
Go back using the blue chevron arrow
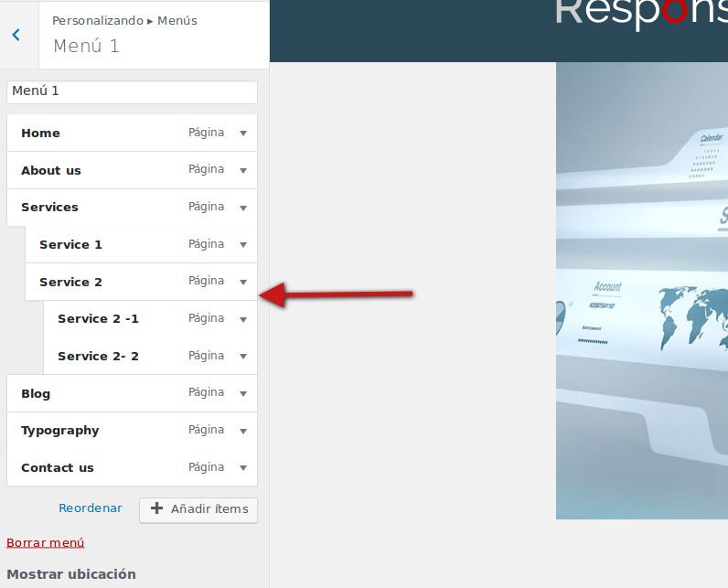coord(16,35)
